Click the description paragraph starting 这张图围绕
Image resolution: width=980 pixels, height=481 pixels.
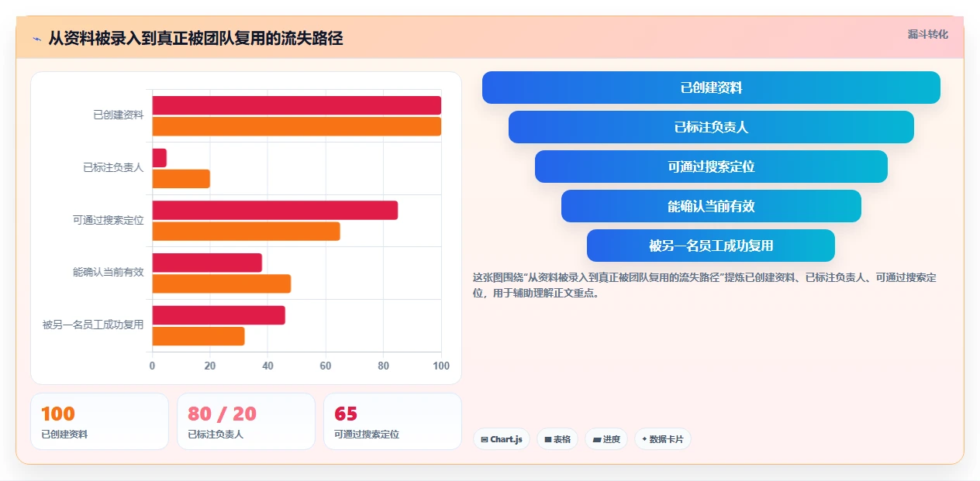point(705,285)
